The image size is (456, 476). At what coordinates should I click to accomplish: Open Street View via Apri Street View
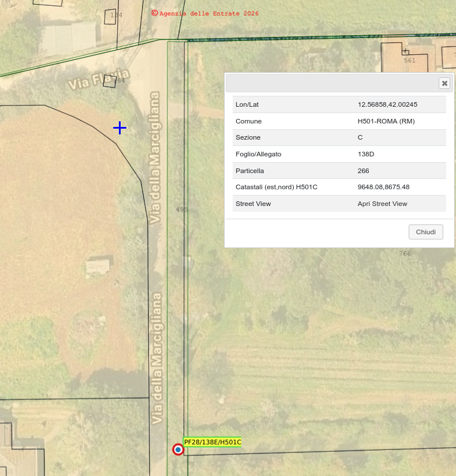382,204
